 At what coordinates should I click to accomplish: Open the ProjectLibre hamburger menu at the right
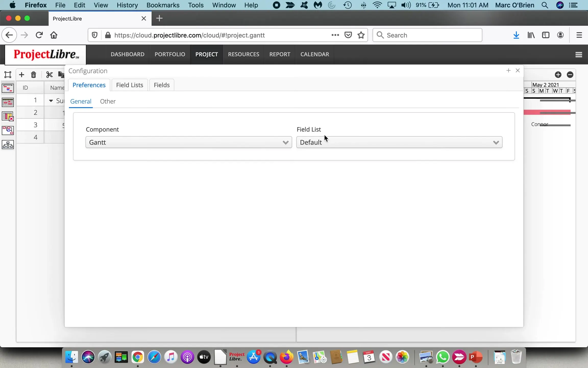tap(579, 55)
